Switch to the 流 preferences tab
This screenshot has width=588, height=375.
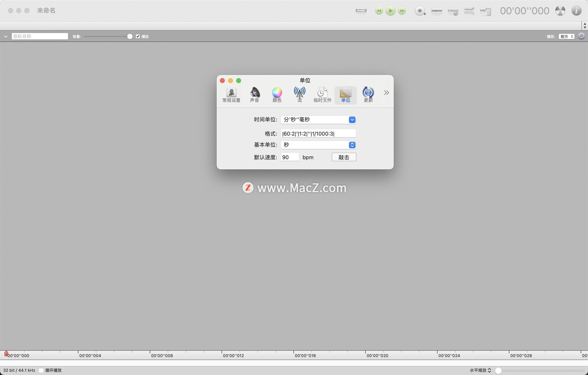pyautogui.click(x=300, y=95)
